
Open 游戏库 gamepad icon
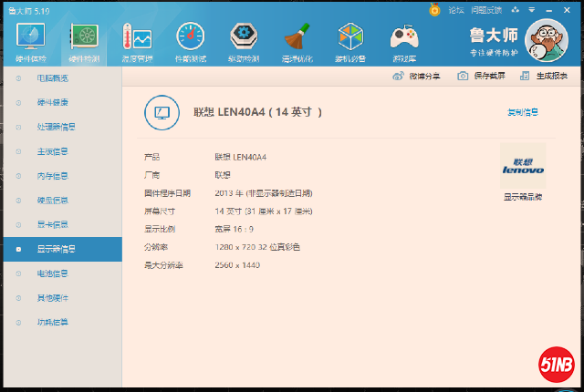click(x=403, y=38)
